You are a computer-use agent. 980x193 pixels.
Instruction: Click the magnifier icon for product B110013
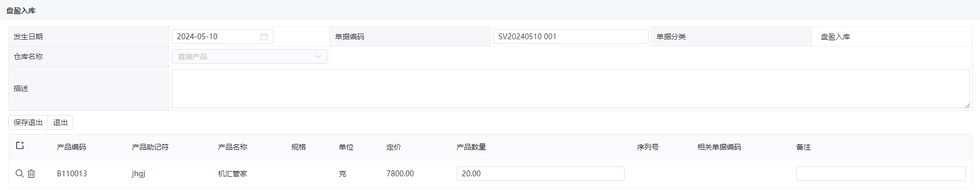coord(19,174)
